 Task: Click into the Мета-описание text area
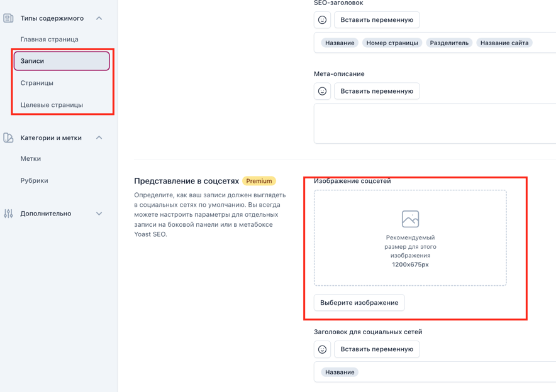(x=435, y=124)
